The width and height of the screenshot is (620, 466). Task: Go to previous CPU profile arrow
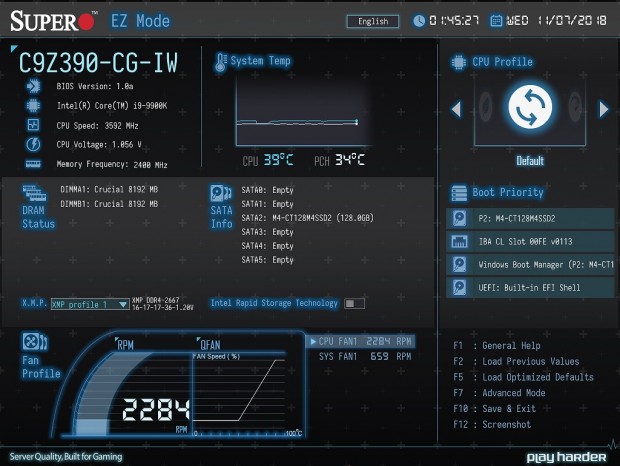[x=456, y=109]
